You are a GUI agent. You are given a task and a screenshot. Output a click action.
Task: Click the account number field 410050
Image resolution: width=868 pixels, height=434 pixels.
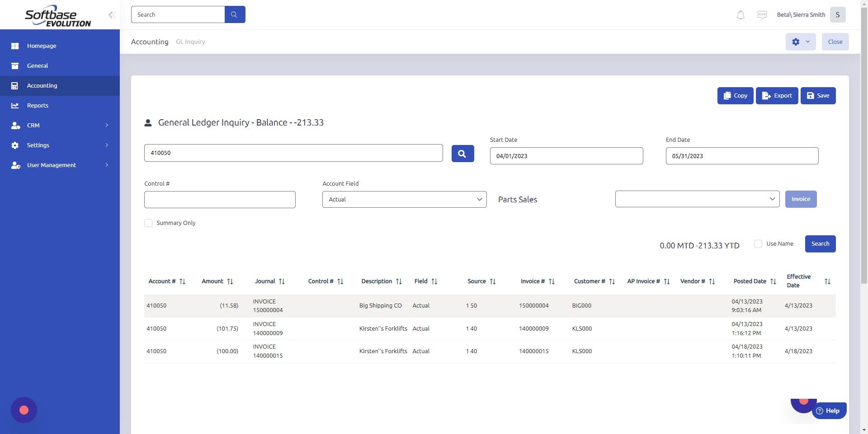(x=293, y=153)
